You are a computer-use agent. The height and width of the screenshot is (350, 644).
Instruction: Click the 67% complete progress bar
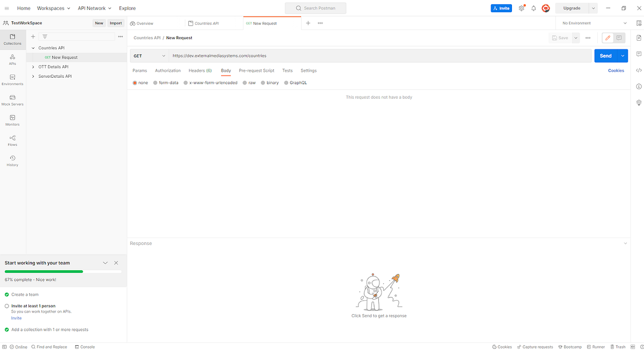tap(63, 271)
